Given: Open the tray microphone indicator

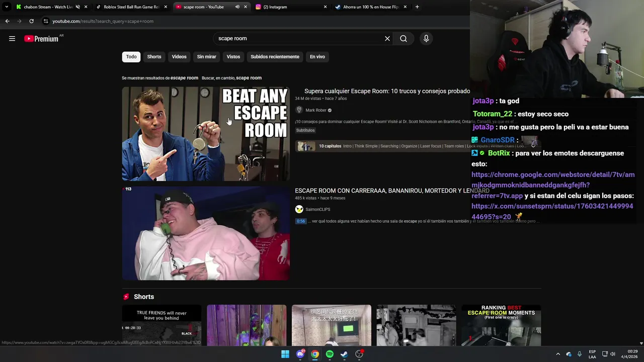Looking at the screenshot, I should click(x=580, y=354).
